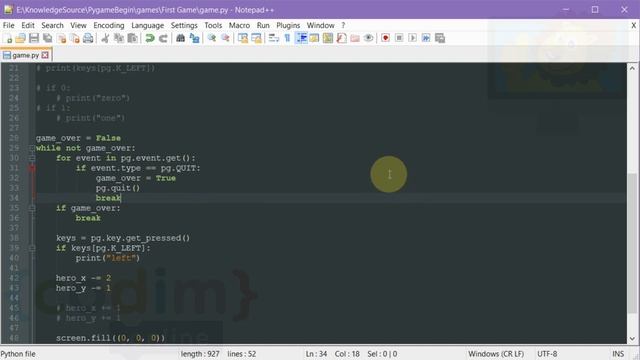The image size is (640, 360).
Task: Open the Document Map toolbar icon
Action: pos(328,38)
